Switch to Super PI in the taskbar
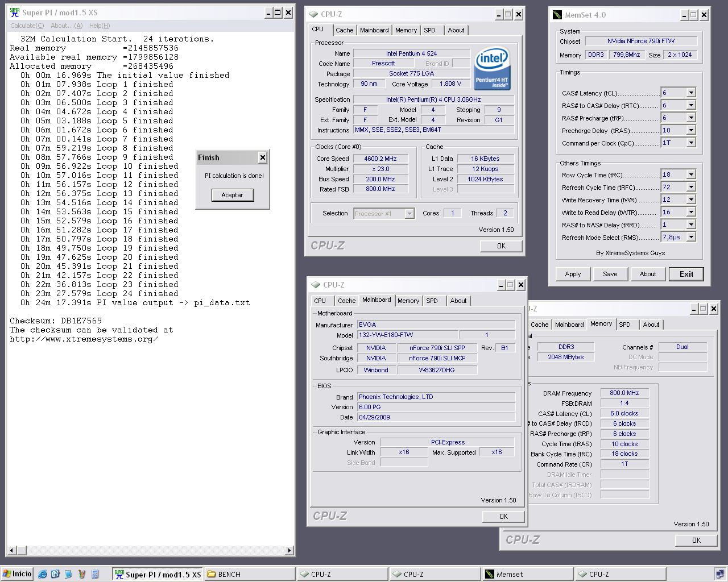The height and width of the screenshot is (582, 728). pos(158,574)
